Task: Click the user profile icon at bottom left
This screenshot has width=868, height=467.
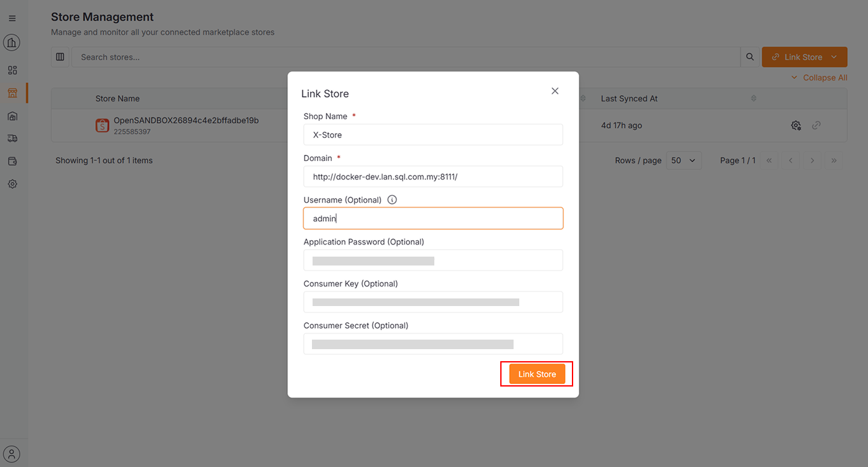Action: (x=12, y=454)
